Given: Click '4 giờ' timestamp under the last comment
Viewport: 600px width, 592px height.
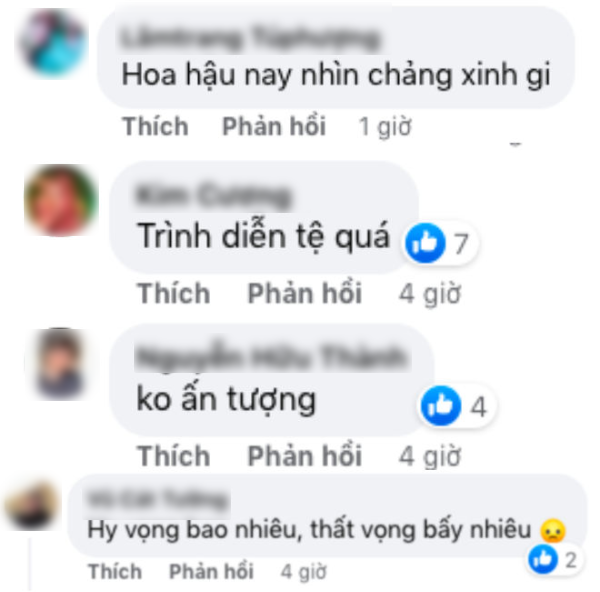Looking at the screenshot, I should 303,572.
